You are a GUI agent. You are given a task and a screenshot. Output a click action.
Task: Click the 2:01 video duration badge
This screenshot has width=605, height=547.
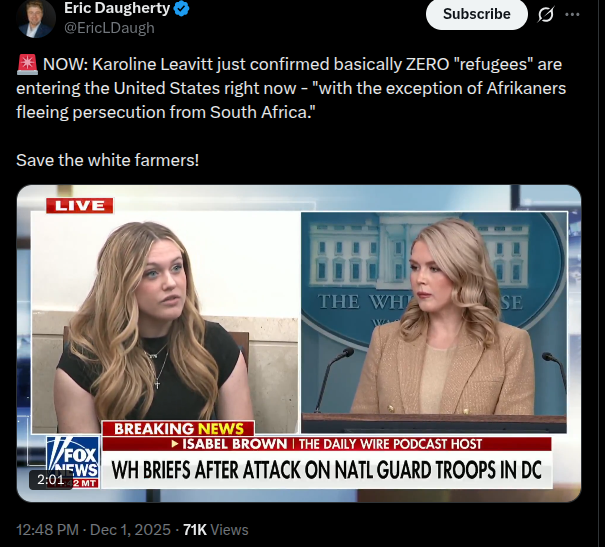tap(51, 479)
